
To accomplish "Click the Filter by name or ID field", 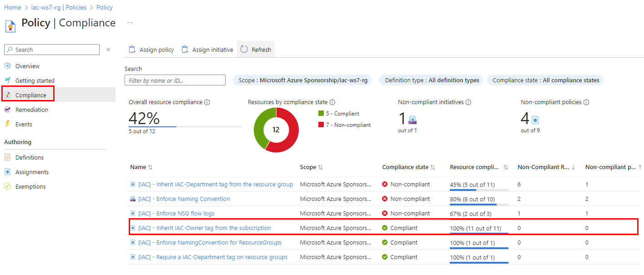I will 175,80.
